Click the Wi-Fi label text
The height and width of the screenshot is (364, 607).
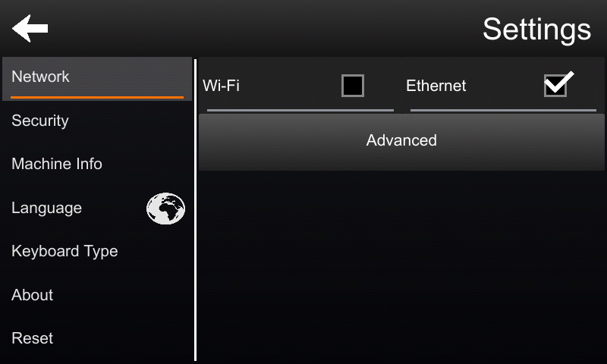point(221,86)
